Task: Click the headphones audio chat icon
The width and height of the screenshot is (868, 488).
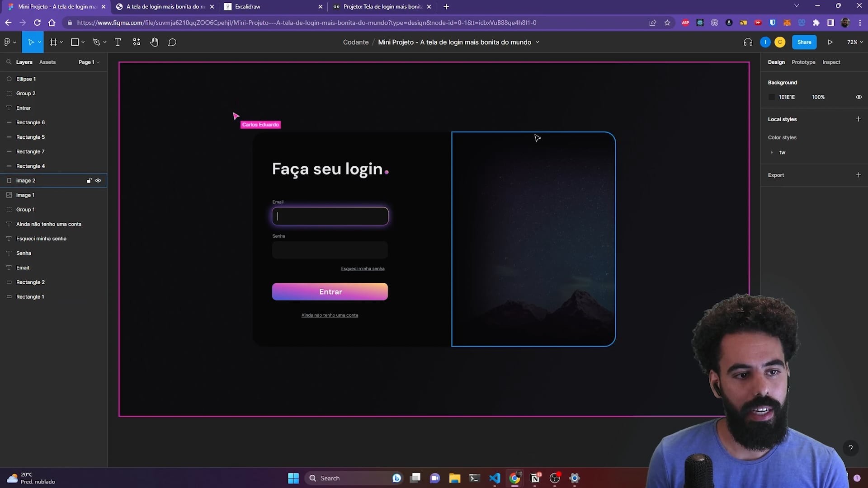Action: 748,42
